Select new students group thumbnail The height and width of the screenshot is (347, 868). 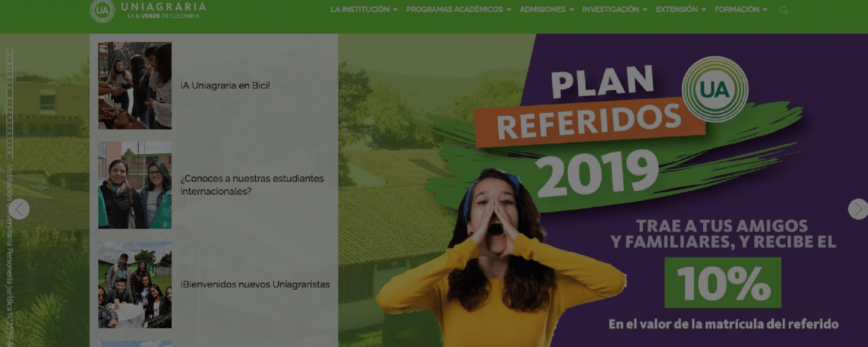click(135, 285)
